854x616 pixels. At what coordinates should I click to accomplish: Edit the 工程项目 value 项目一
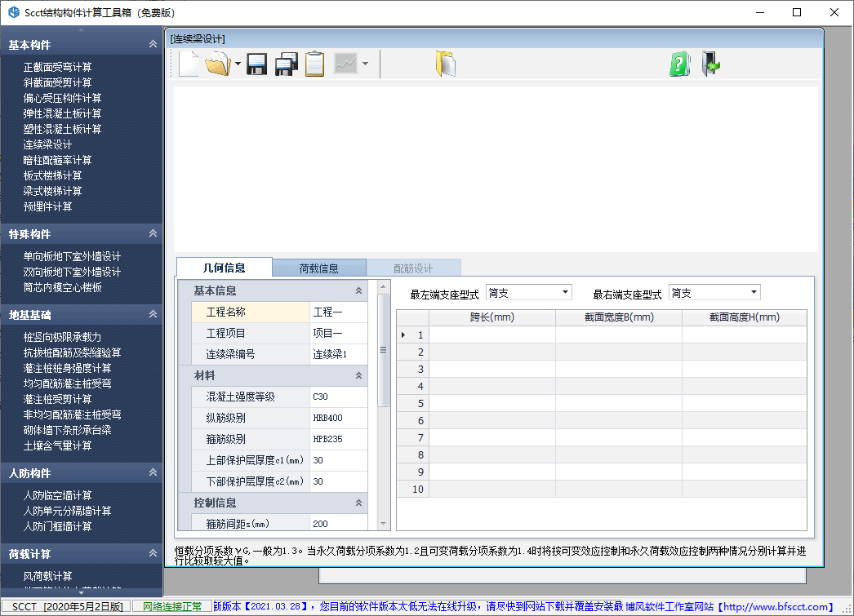(338, 333)
